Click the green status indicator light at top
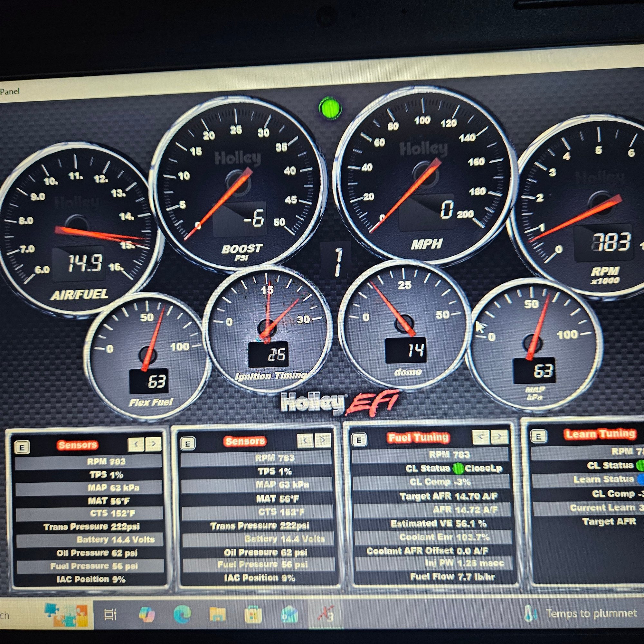Viewport: 644px width, 644px height. coord(330,109)
